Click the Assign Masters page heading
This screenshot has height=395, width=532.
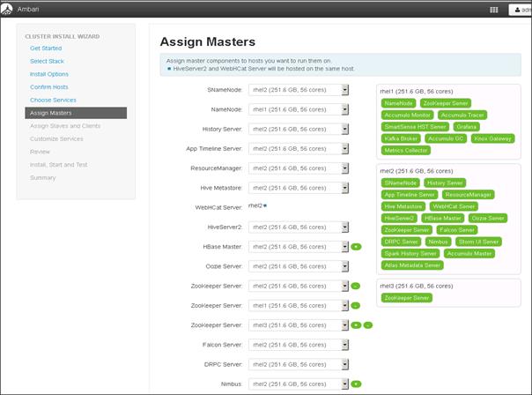tap(208, 41)
